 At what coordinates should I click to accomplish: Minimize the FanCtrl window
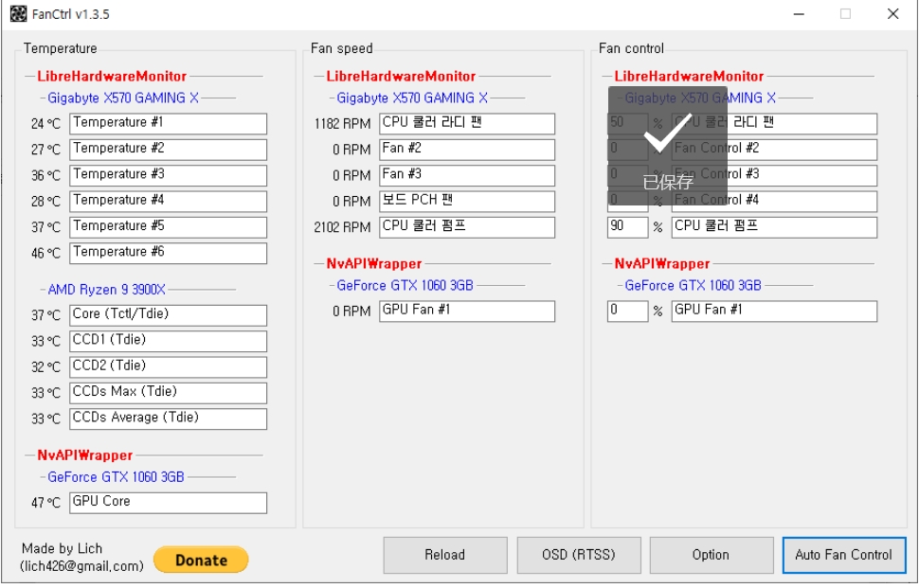pos(799,13)
